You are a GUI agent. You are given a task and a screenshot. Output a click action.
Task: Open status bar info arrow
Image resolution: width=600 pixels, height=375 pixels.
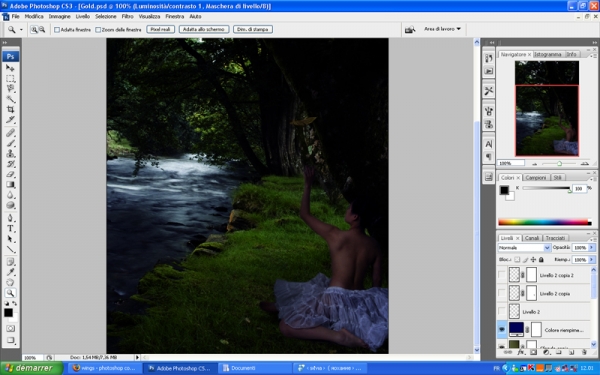pyautogui.click(x=137, y=357)
